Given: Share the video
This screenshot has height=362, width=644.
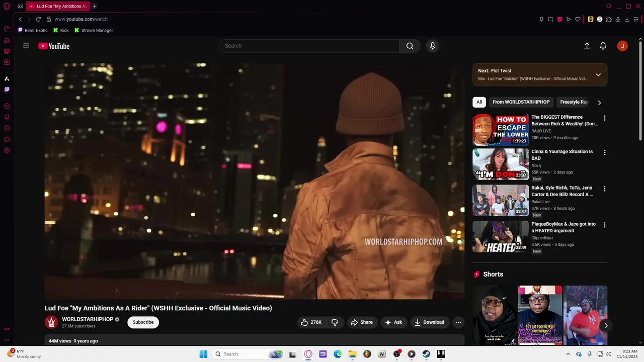Looking at the screenshot, I should 362,322.
